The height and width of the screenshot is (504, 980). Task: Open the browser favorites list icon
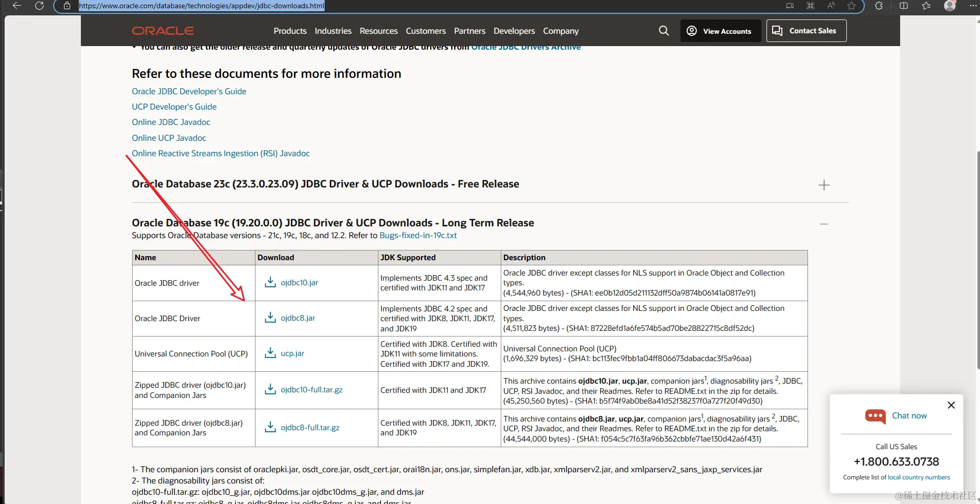926,6
